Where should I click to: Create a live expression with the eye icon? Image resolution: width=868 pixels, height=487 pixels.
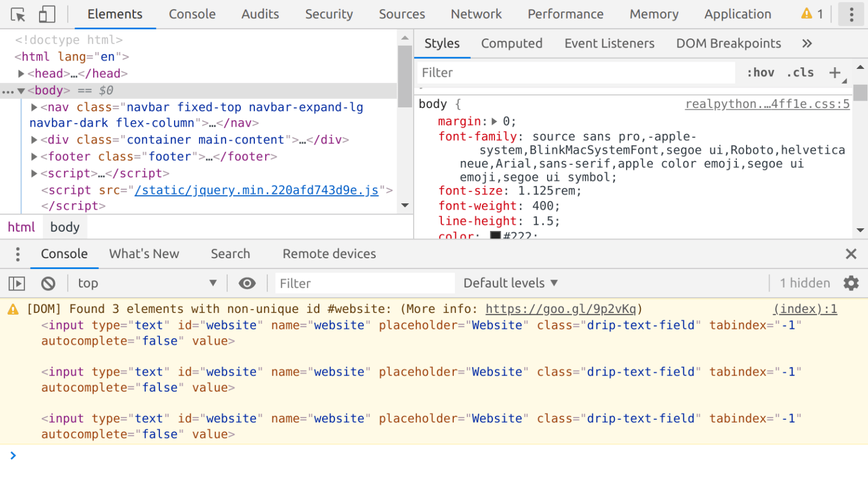pyautogui.click(x=247, y=283)
